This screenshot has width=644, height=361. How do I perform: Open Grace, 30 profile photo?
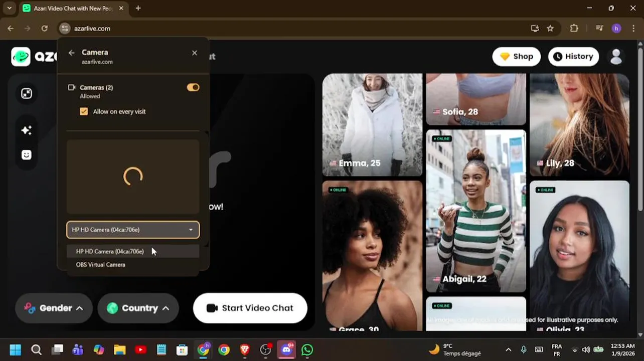coord(372,256)
